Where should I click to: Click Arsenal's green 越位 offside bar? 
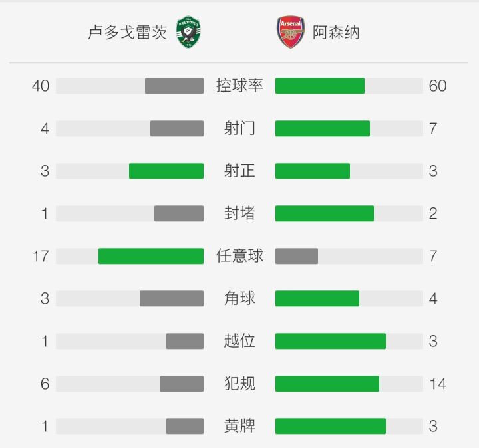(x=331, y=341)
